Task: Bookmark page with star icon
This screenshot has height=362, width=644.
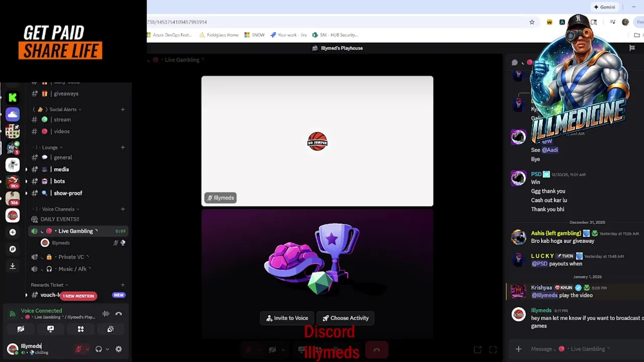Action: click(532, 22)
